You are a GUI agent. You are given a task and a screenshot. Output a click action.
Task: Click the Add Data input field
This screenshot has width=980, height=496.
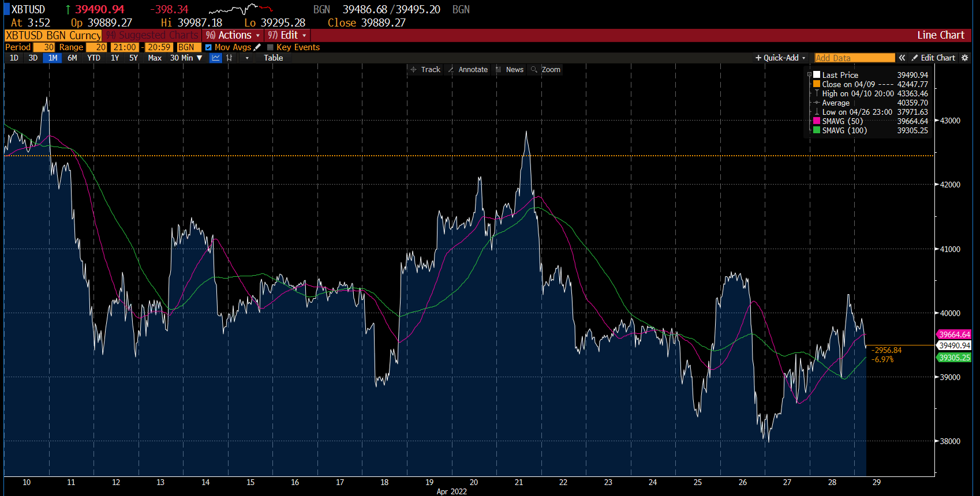coord(854,58)
